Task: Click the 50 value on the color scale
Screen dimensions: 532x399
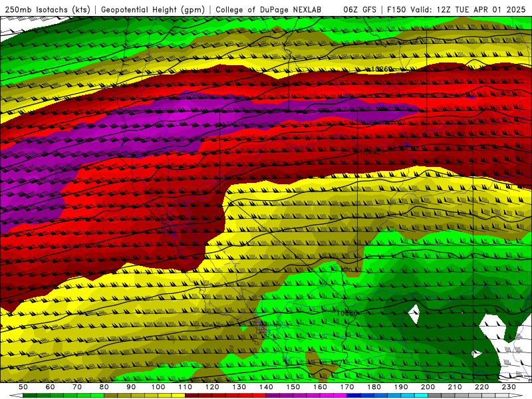Action: tap(23, 387)
